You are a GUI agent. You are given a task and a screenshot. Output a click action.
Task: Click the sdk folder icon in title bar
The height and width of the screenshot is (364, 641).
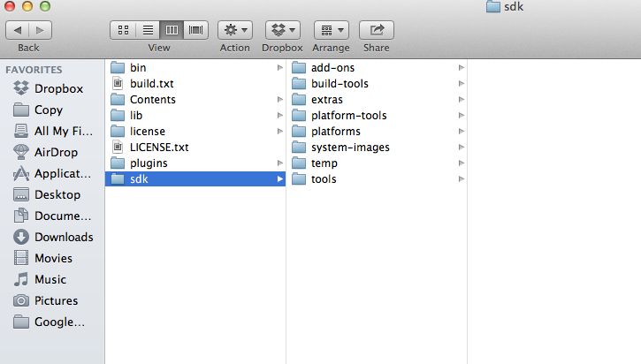(493, 6)
